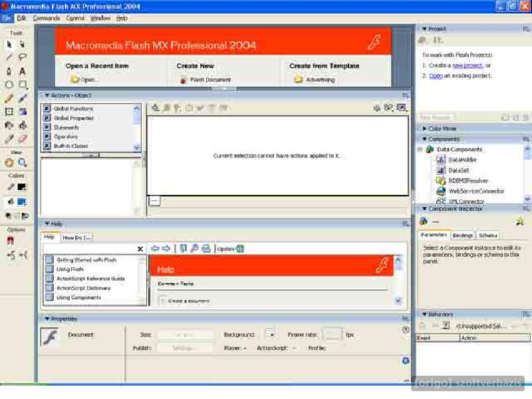Select the Pen tool

click(9, 71)
